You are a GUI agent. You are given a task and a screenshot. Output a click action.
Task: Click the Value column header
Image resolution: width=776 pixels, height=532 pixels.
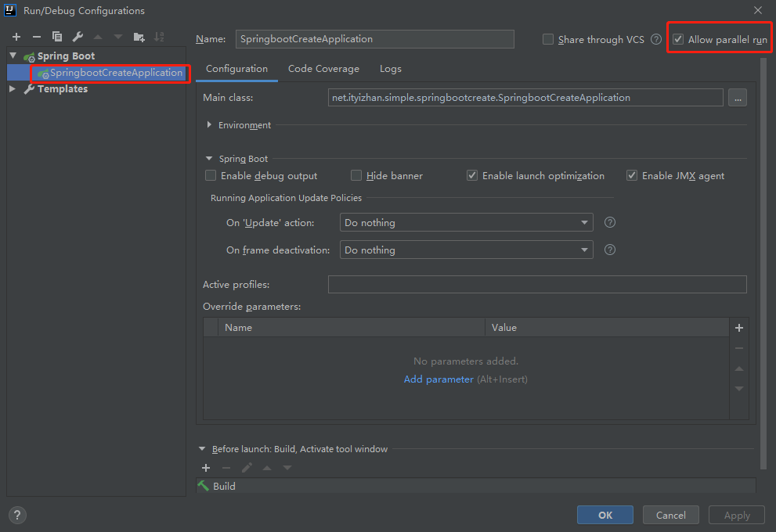607,327
